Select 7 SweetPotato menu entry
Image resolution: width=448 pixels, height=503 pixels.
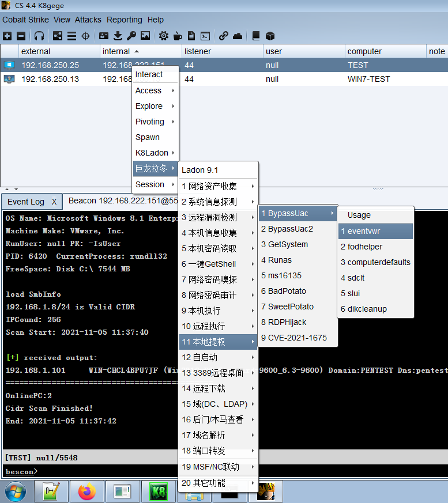[x=298, y=307]
